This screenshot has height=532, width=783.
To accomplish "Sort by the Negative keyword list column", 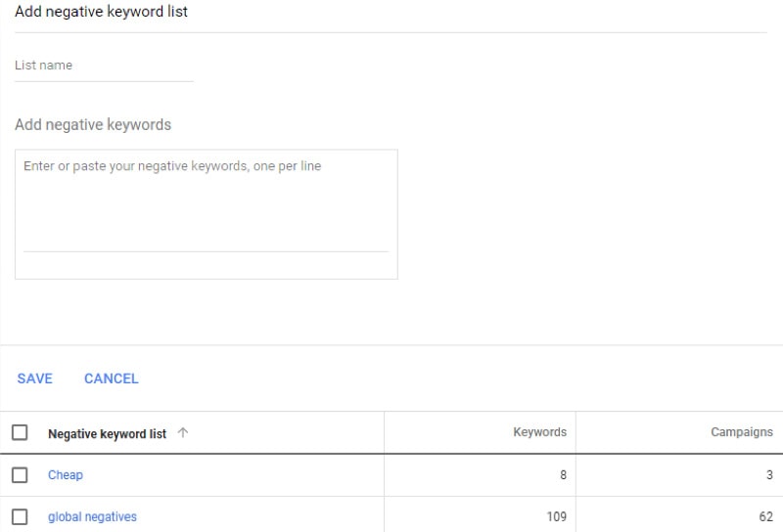I will coord(107,433).
